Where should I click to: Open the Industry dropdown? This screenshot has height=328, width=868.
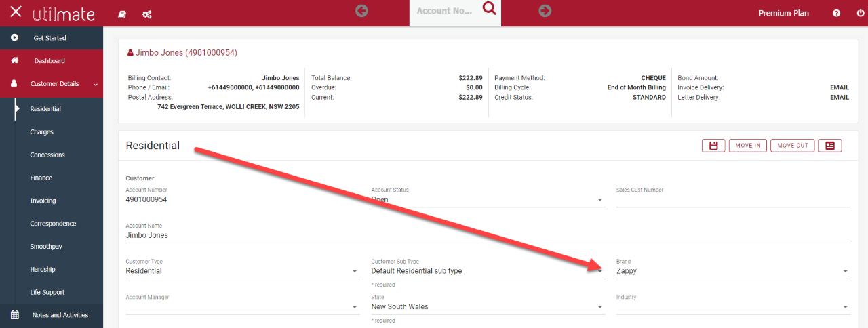coord(733,307)
